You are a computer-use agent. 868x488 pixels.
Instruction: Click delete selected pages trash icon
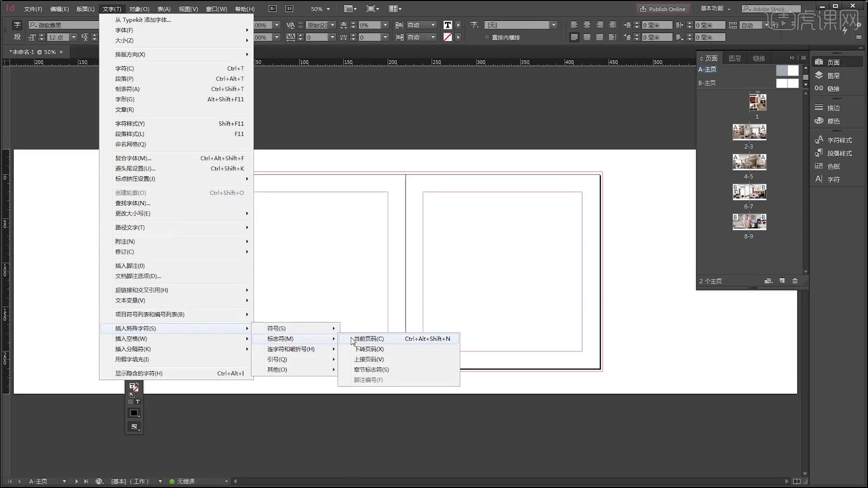tap(795, 281)
